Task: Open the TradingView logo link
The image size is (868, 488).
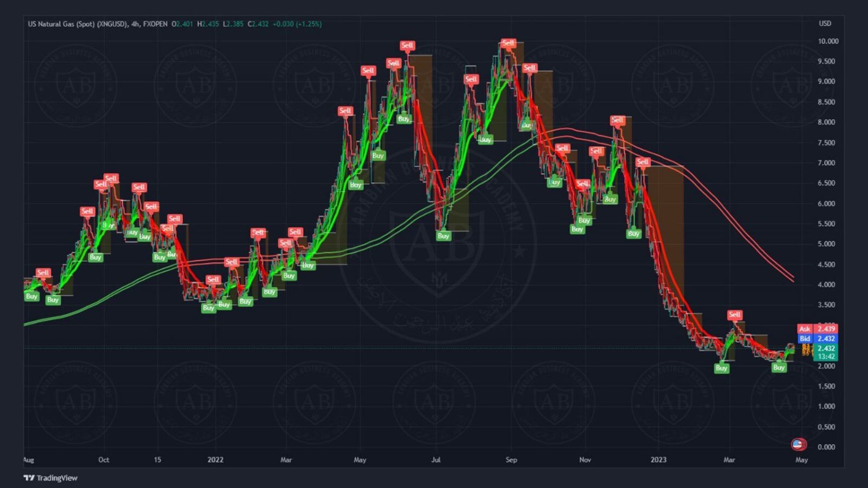Action: [x=50, y=478]
